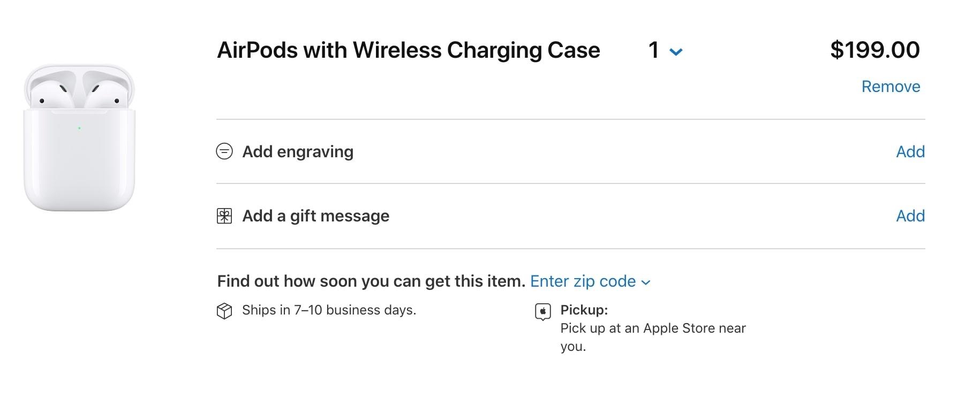The image size is (980, 414).
Task: Click Ships in 7-10 business days text
Action: point(329,310)
